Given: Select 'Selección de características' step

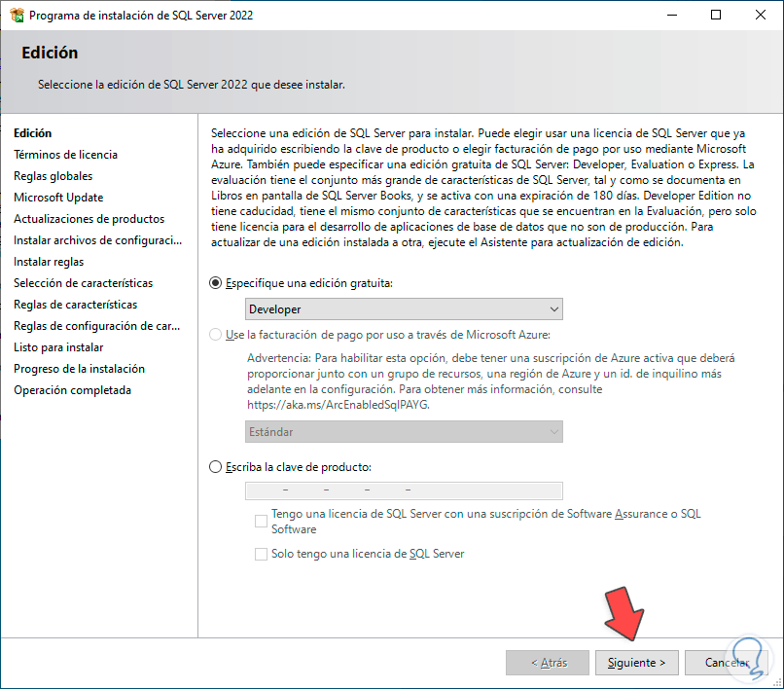Looking at the screenshot, I should [x=83, y=283].
